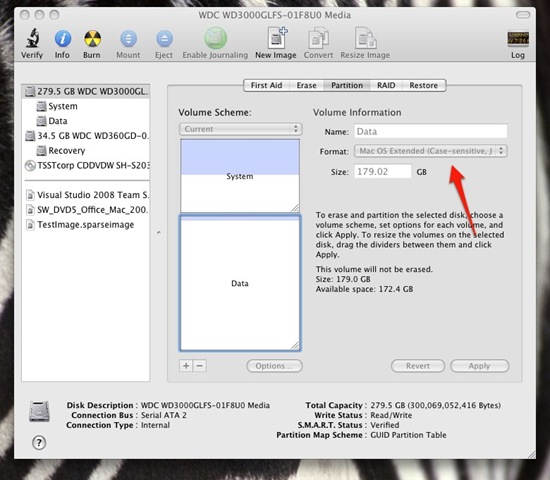The width and height of the screenshot is (550, 480).
Task: Click the sidebar splitter dot handle
Action: point(159,232)
